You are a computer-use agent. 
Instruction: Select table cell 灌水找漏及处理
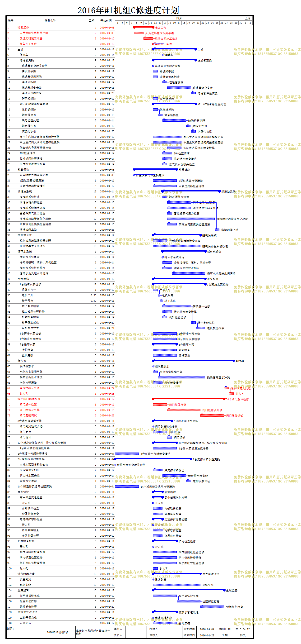pos(29,388)
